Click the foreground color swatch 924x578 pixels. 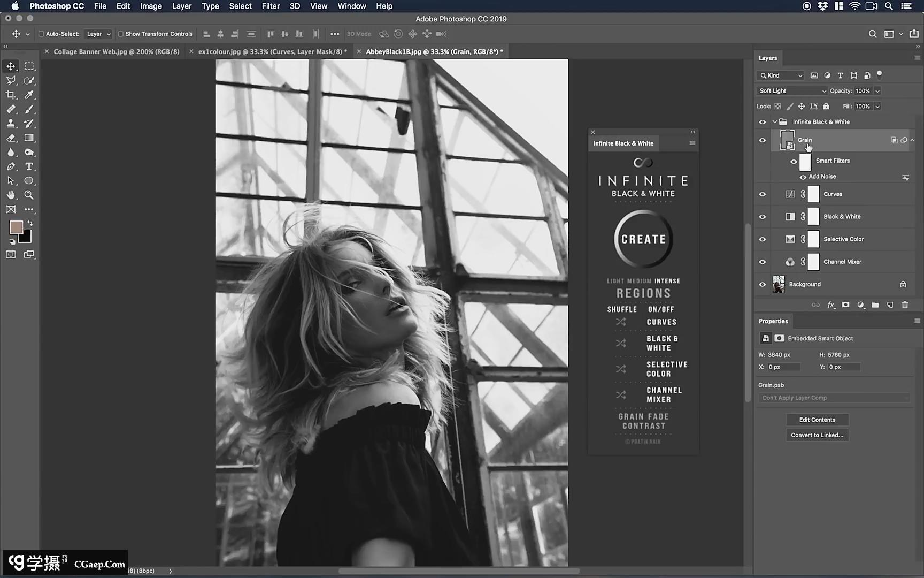pos(16,227)
